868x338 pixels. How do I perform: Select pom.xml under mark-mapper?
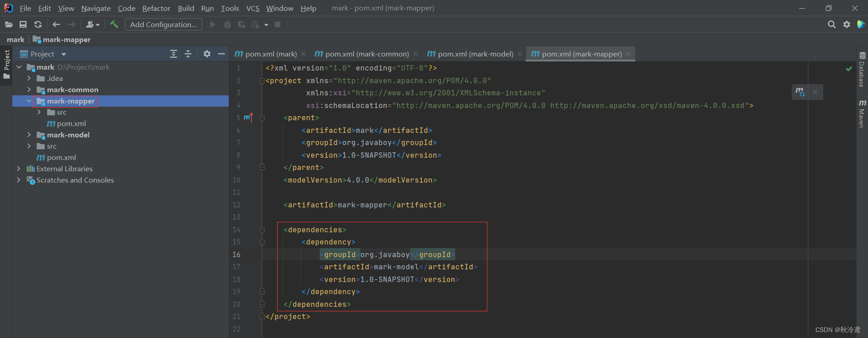66,123
